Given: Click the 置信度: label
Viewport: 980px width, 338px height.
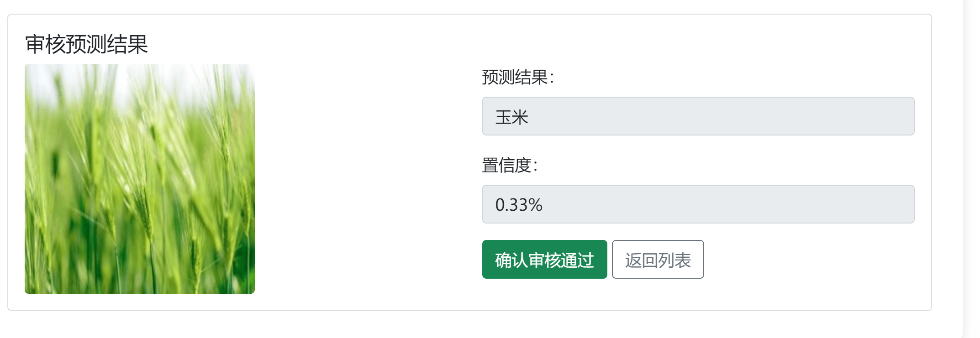Looking at the screenshot, I should (510, 165).
